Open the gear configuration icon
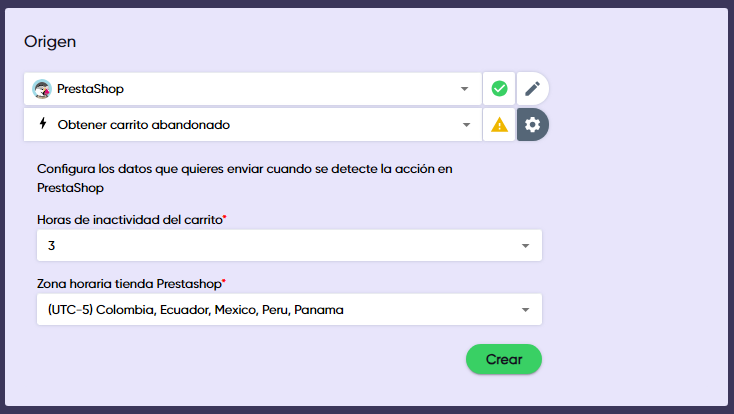This screenshot has height=414, width=734. click(532, 125)
